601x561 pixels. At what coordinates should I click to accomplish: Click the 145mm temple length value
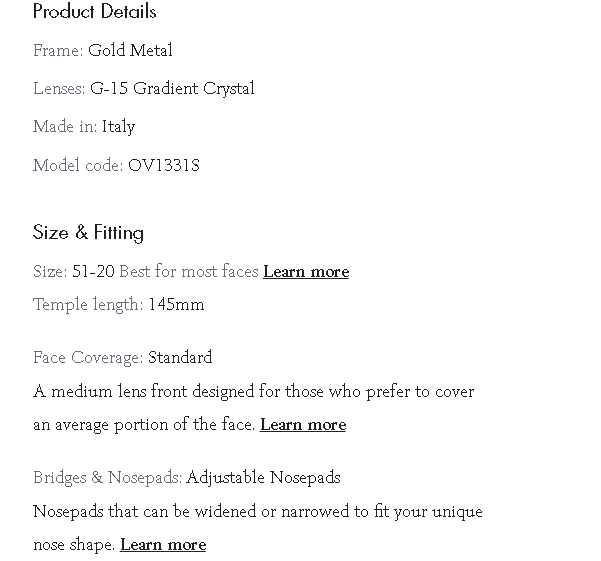tap(176, 305)
